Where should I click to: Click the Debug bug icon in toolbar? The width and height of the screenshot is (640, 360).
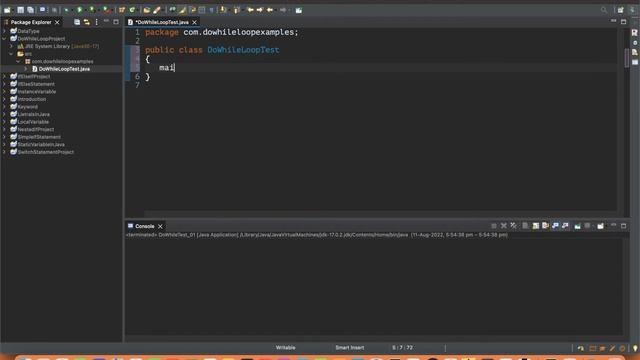coord(66,10)
